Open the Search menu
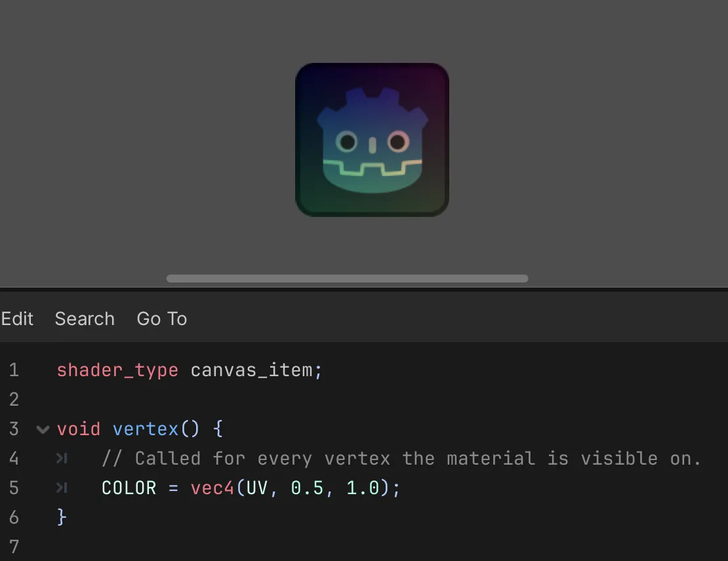The width and height of the screenshot is (728, 561). pos(85,319)
